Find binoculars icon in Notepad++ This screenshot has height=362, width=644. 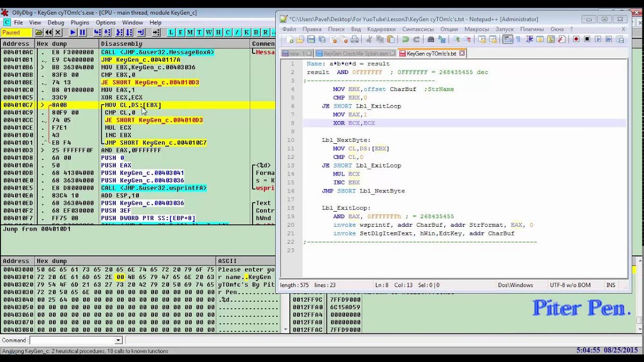(x=430, y=39)
